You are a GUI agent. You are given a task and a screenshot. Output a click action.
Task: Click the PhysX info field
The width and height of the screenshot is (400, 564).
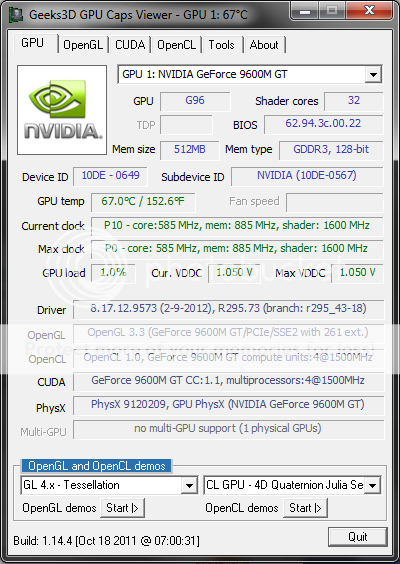[228, 406]
